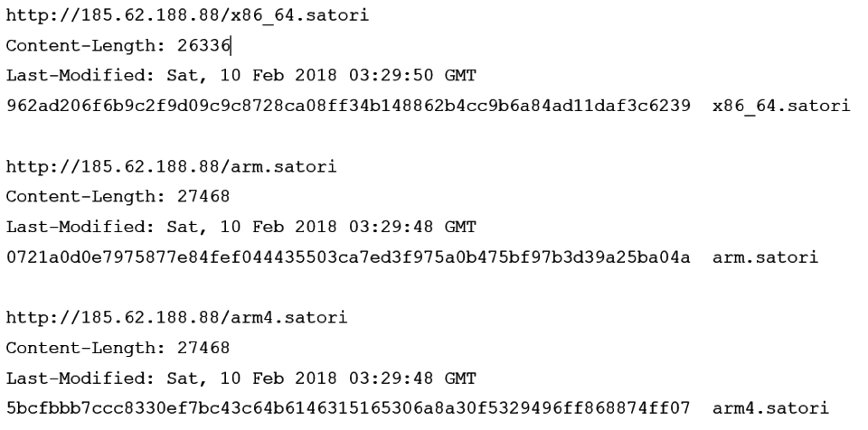Click filename x86_64.satori after the hash

pos(781,106)
